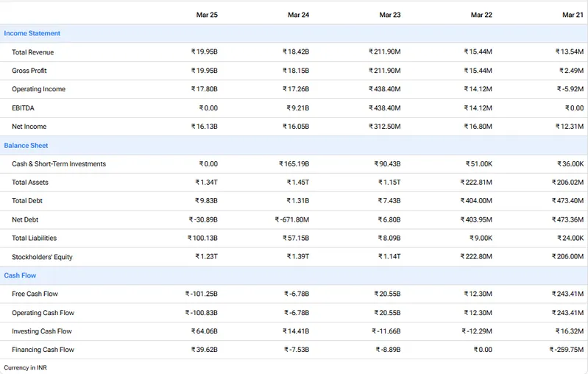The image size is (588, 374).
Task: Select the Mar 25 column header
Action: (x=207, y=15)
